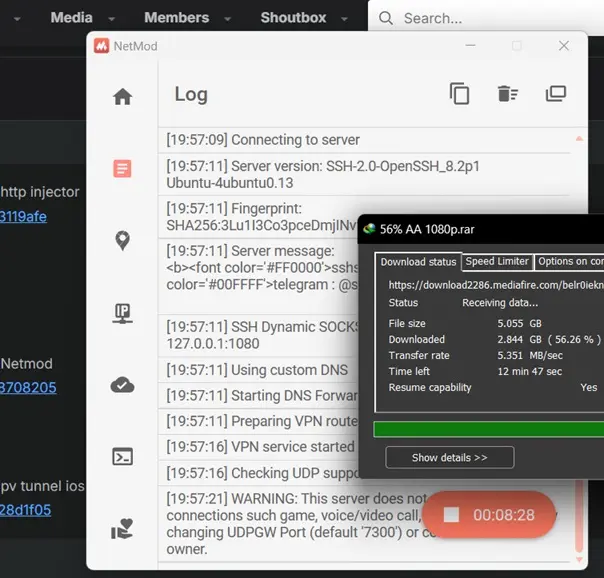Expand the Media dropdown arrow

tap(111, 18)
